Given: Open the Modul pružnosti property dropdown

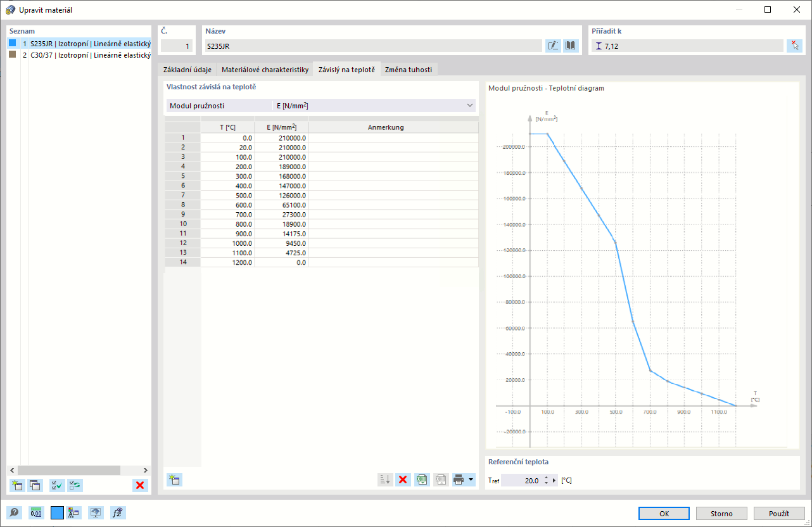Looking at the screenshot, I should pyautogui.click(x=321, y=106).
